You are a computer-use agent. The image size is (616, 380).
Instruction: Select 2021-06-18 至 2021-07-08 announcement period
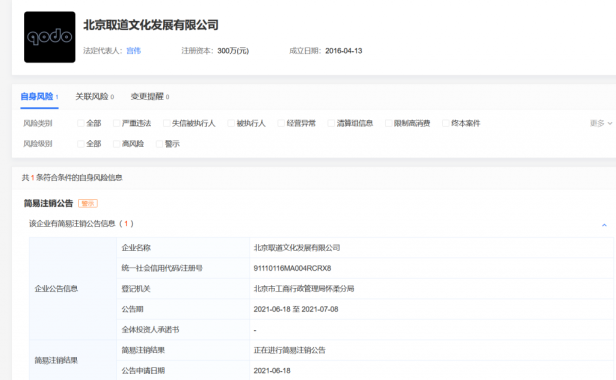296,309
